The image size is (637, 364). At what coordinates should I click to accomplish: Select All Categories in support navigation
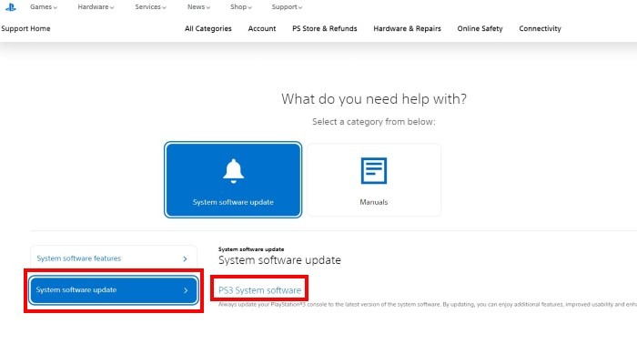[207, 29]
